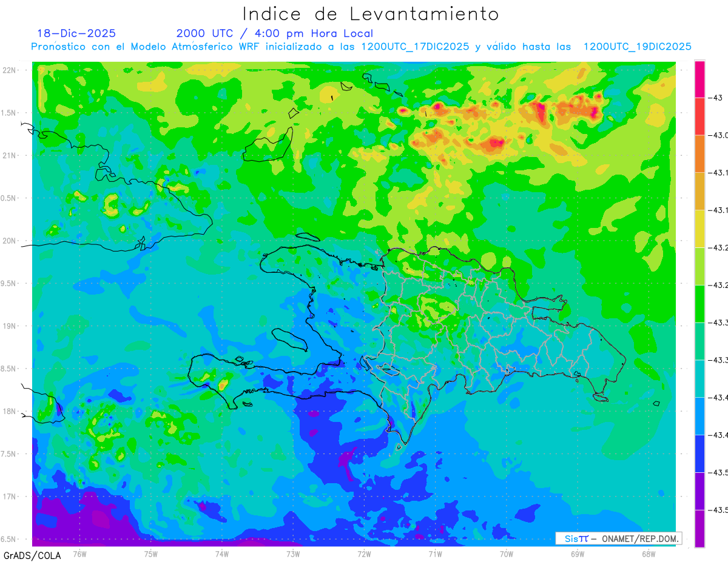Click the '74W' longitude axis label
Screen dimensions: 728x562
[222, 554]
